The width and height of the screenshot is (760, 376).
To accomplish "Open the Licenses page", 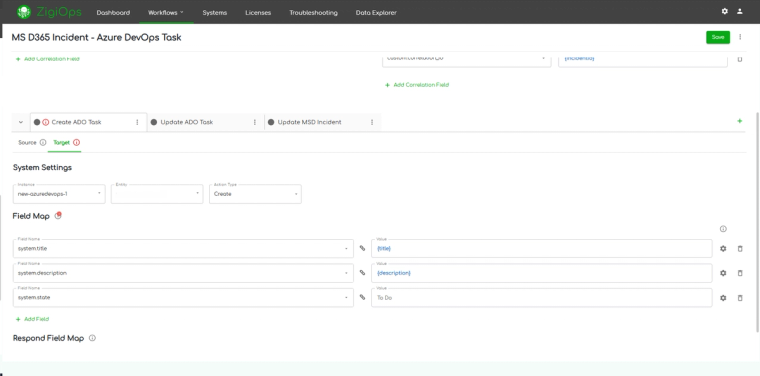I will (258, 13).
